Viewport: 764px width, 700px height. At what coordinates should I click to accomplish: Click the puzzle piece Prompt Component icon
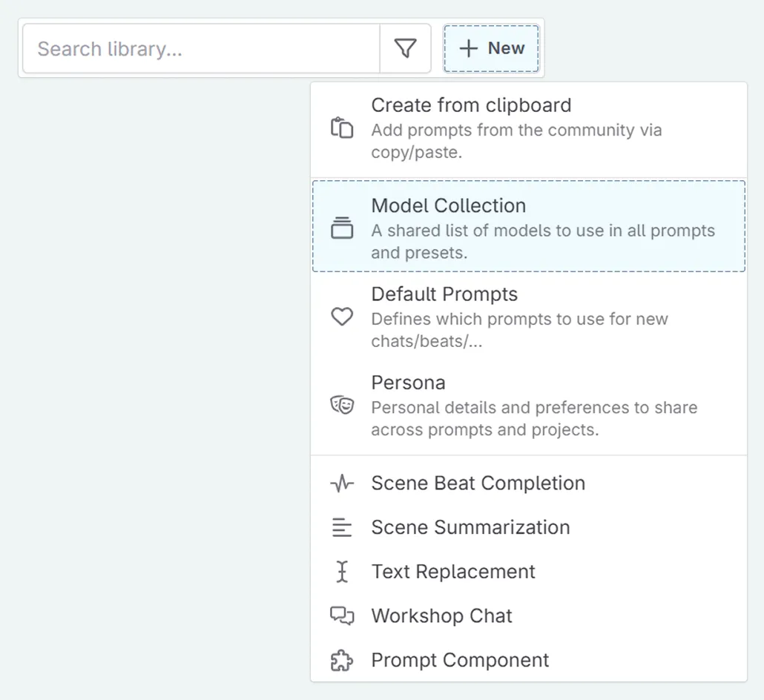pos(341,660)
